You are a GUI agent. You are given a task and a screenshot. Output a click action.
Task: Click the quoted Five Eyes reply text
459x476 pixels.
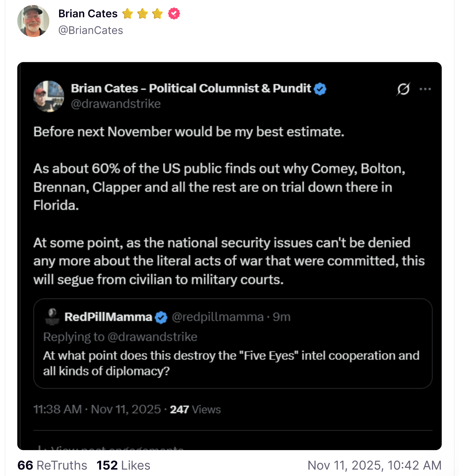point(231,363)
